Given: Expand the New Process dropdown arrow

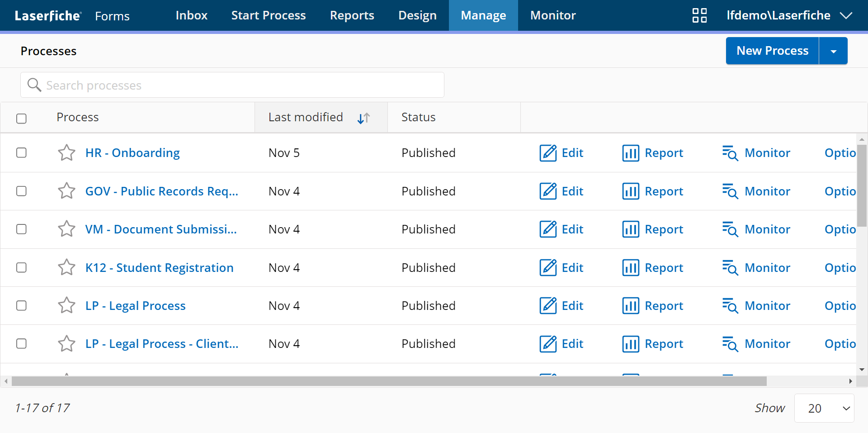Looking at the screenshot, I should pos(833,51).
